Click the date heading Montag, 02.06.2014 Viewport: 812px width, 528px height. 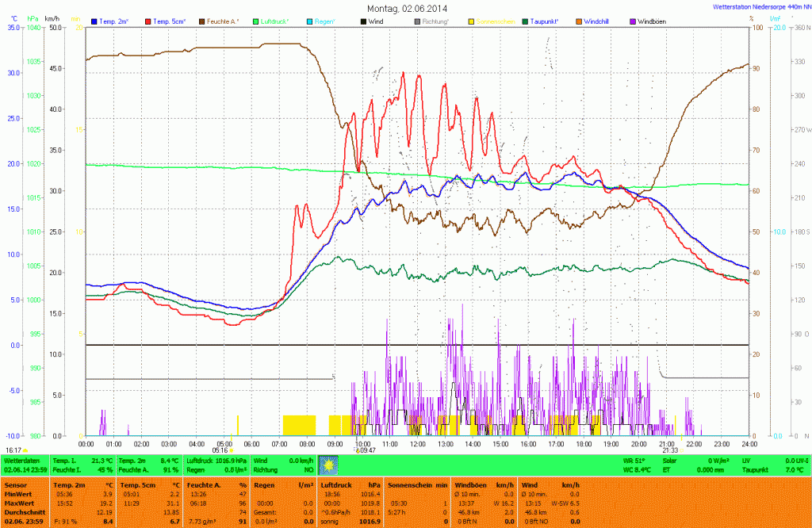point(407,7)
